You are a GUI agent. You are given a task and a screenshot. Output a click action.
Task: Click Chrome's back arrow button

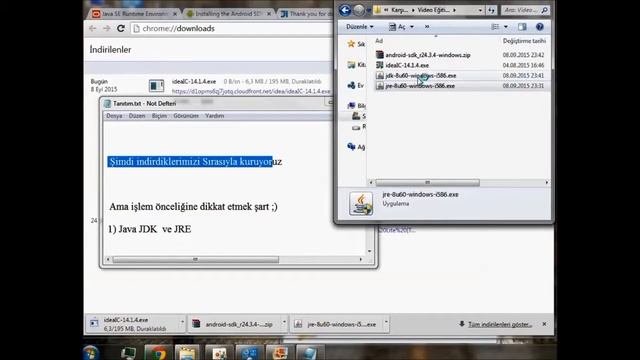point(93,28)
